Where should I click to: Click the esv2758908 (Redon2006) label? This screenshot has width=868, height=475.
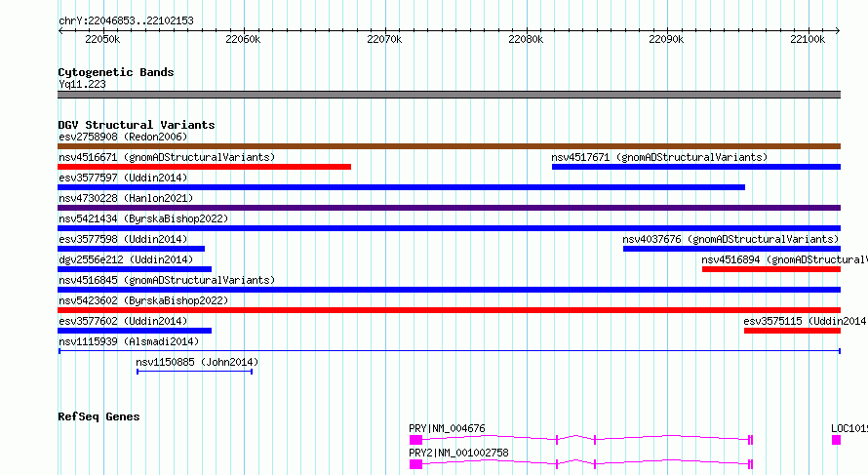[123, 137]
